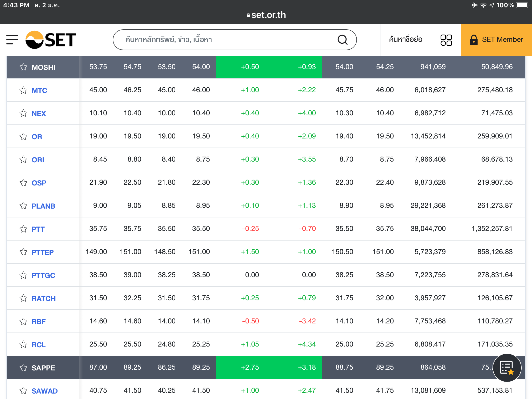Tap the set.or.th address bar
This screenshot has width=532, height=399.
(x=266, y=15)
